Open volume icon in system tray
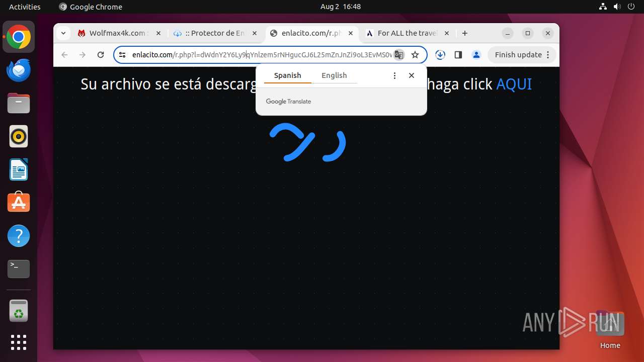This screenshot has height=362, width=644. point(617,7)
